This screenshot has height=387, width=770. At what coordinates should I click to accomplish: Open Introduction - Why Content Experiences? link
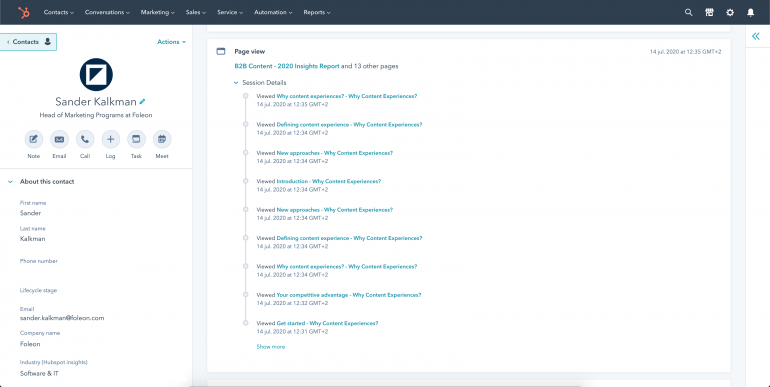pos(329,181)
